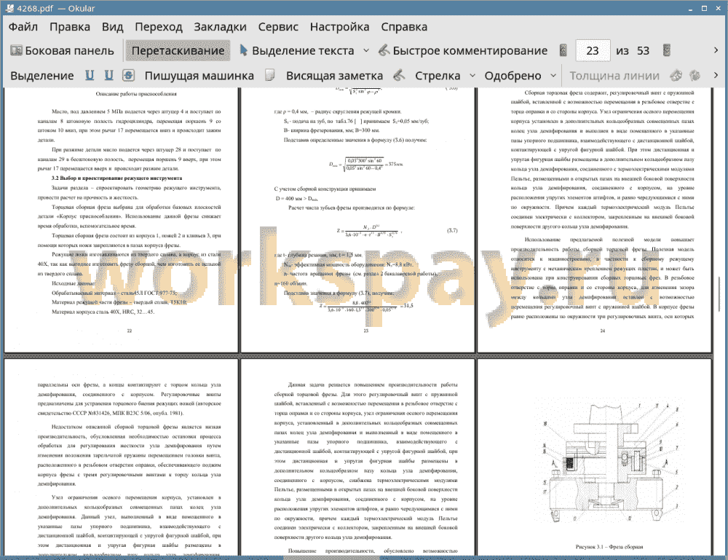
Task: Select the strikeout S annotation icon
Action: tap(128, 75)
